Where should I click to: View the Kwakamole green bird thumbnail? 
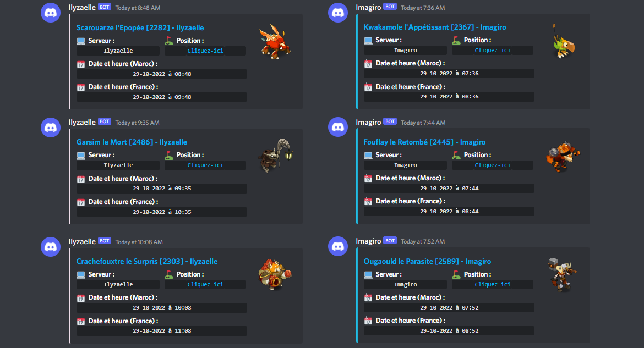click(563, 41)
